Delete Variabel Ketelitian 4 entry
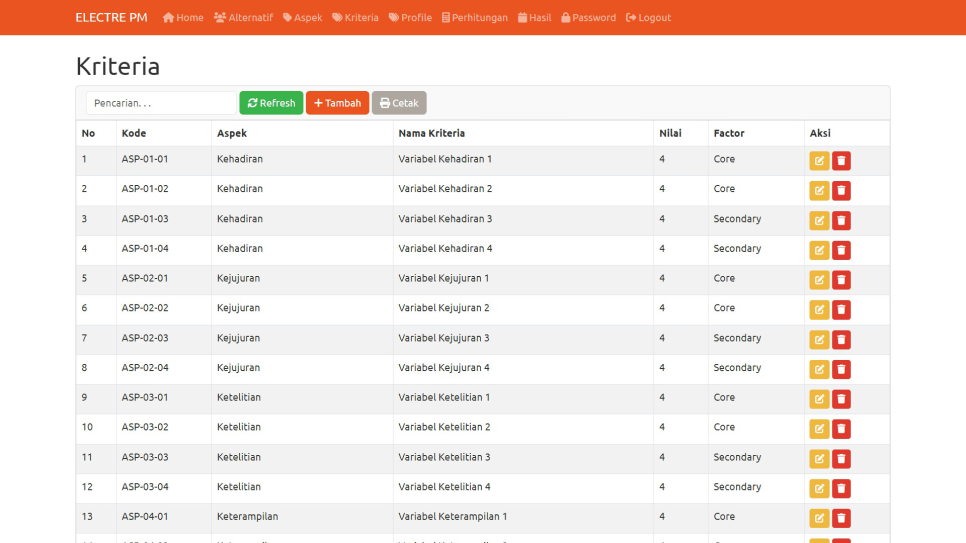The height and width of the screenshot is (543, 966). click(x=841, y=488)
